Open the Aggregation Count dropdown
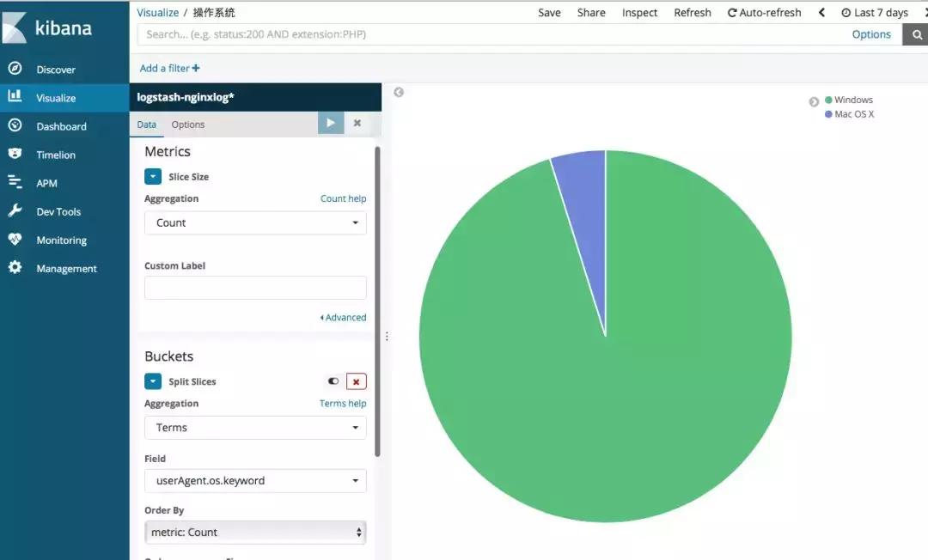This screenshot has height=560, width=928. point(254,222)
